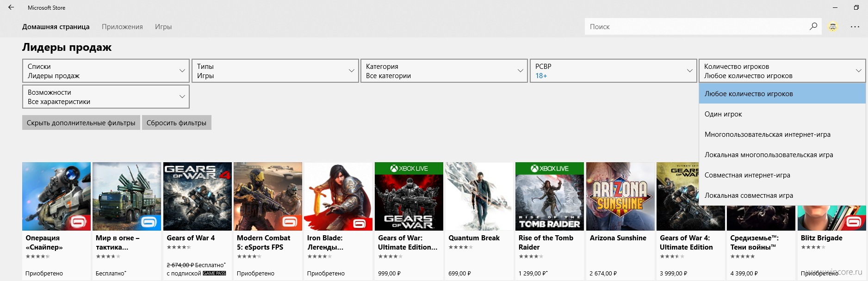Minimize the Microsoft Store window
The width and height of the screenshot is (868, 281).
click(835, 7)
